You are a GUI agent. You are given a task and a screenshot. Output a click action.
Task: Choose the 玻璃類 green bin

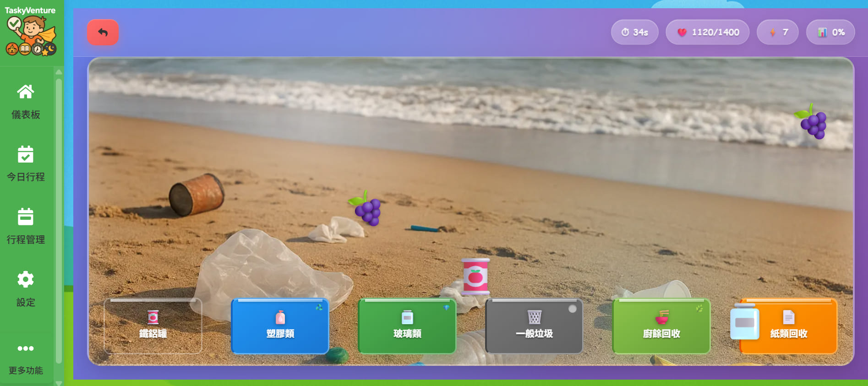(407, 326)
